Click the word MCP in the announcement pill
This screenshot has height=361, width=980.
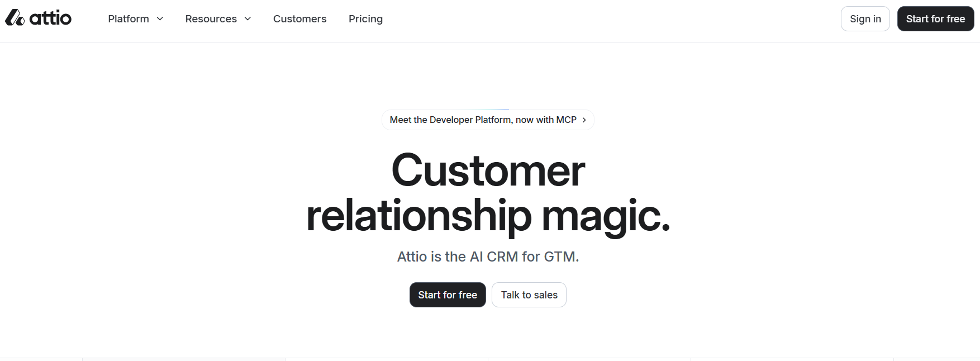pyautogui.click(x=567, y=120)
